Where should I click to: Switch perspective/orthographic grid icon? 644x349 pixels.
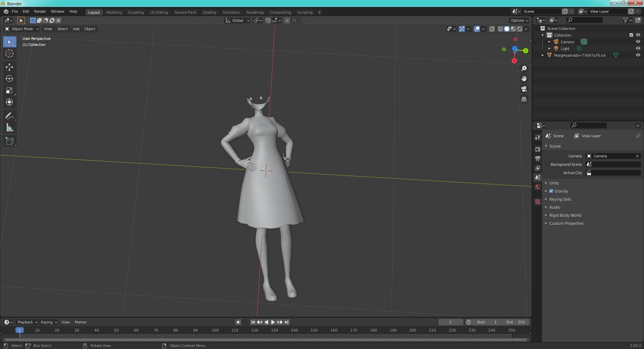524,99
